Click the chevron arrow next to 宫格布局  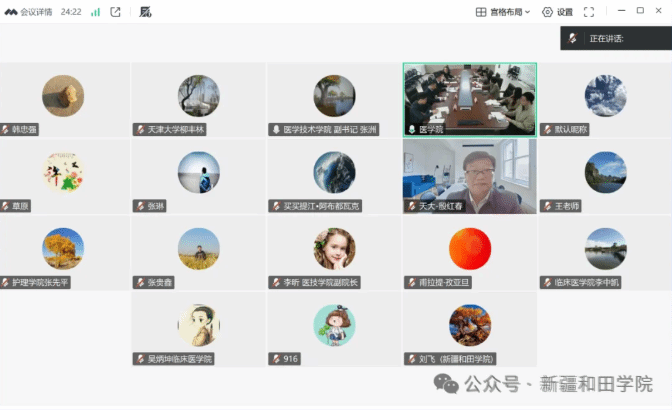(527, 12)
